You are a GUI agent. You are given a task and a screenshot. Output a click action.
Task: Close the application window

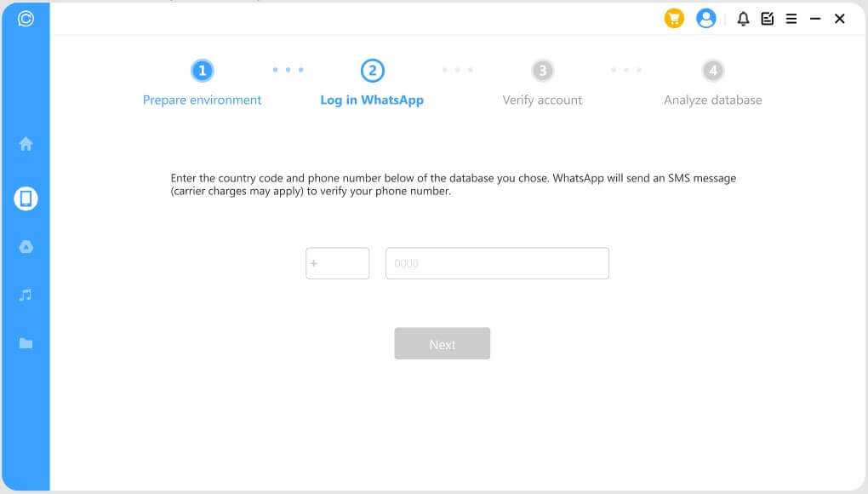[x=839, y=19]
